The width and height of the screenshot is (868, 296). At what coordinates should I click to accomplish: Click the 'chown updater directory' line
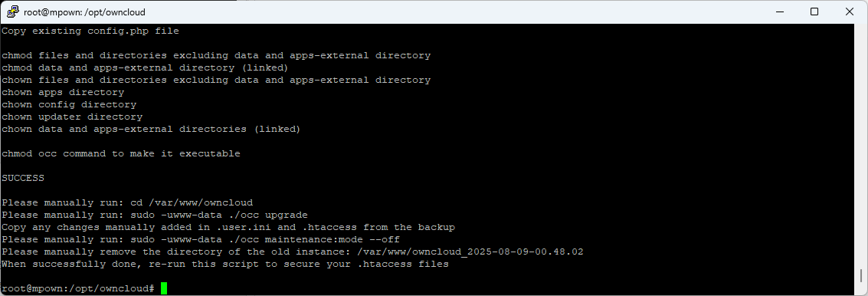[x=72, y=117]
